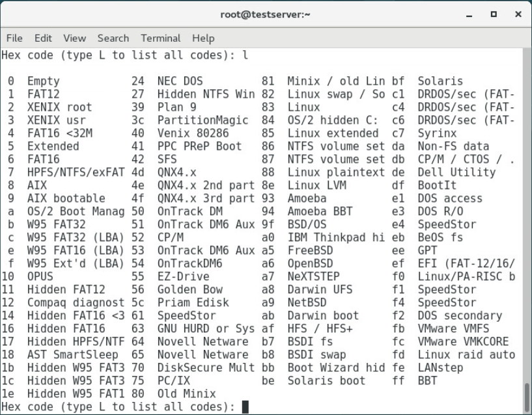Click the 'IBM Thinkpad hi' entry

click(x=336, y=237)
